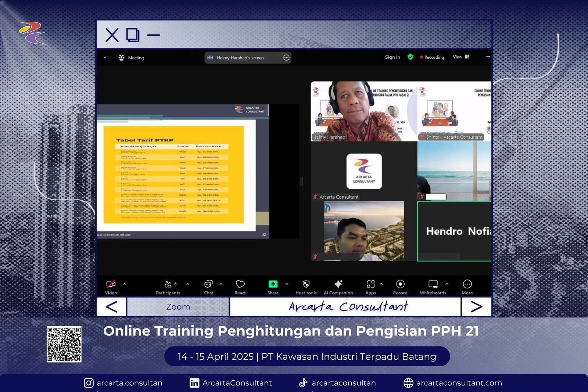Click the Sign in link
The image size is (588, 392).
pos(392,57)
